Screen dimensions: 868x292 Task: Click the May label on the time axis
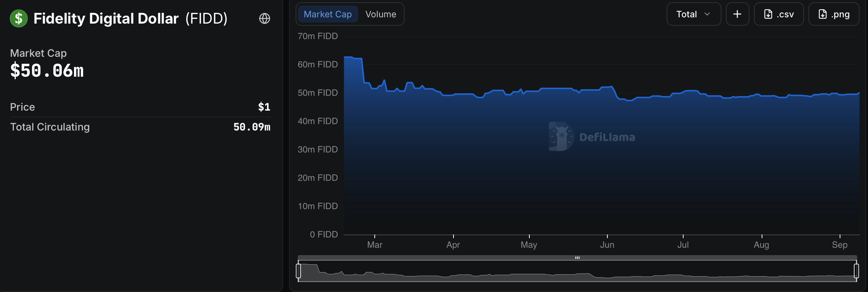(x=529, y=245)
